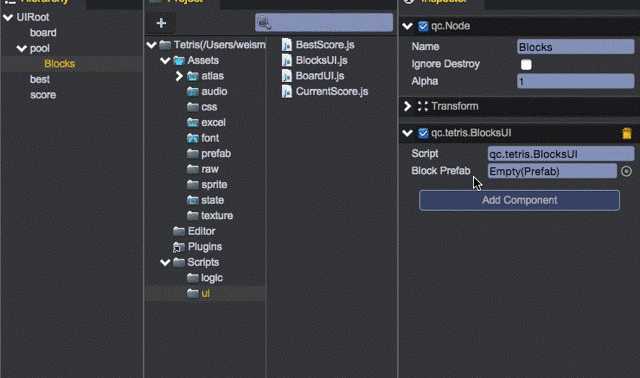The width and height of the screenshot is (640, 378).
Task: Select the ui folder under Scripts
Action: (198, 293)
